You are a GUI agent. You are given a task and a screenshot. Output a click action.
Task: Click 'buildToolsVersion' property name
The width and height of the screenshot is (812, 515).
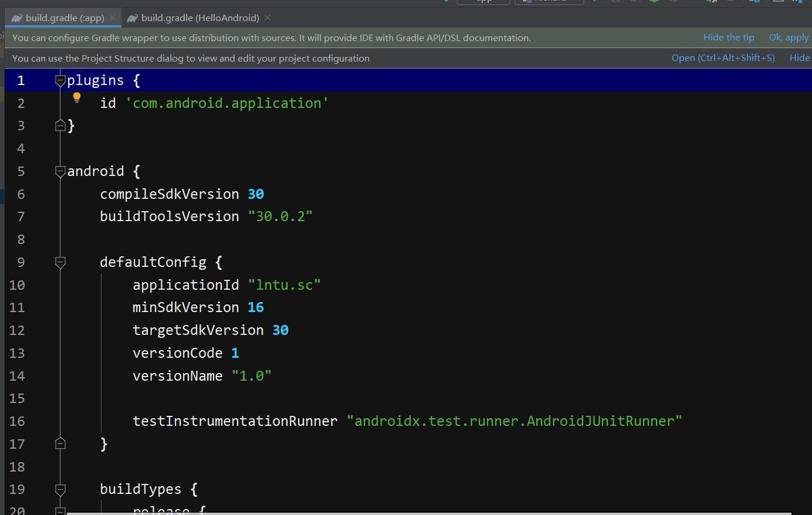pos(170,216)
